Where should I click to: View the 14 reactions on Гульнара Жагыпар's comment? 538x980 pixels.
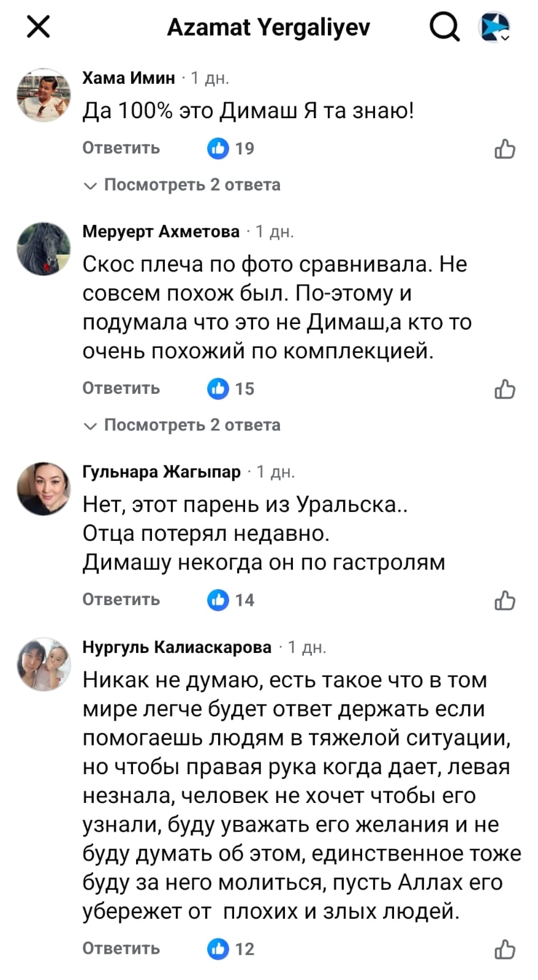[231, 600]
